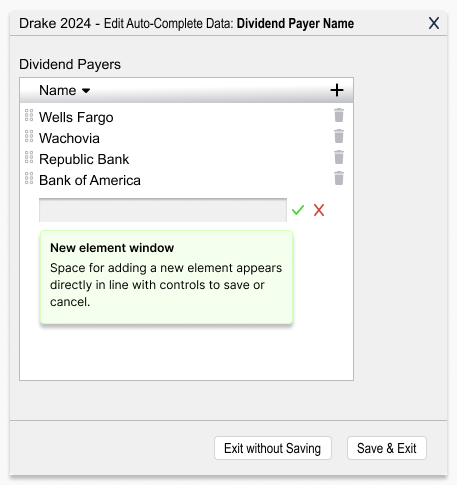Cancel new entry with red X

(x=319, y=210)
